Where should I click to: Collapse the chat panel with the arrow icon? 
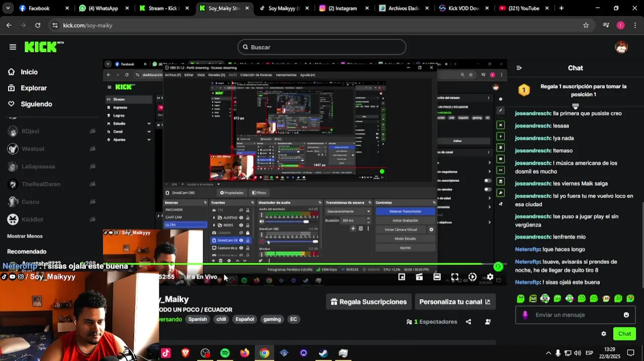(x=519, y=68)
